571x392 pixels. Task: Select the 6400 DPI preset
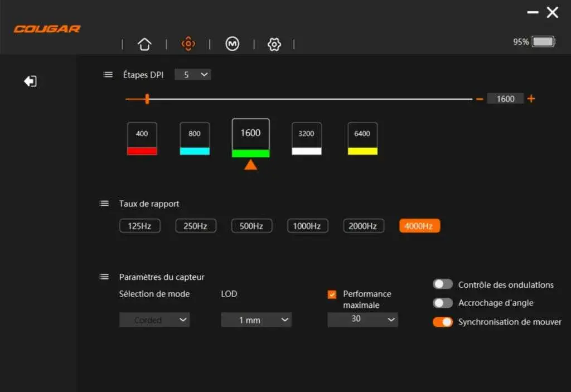pos(362,138)
